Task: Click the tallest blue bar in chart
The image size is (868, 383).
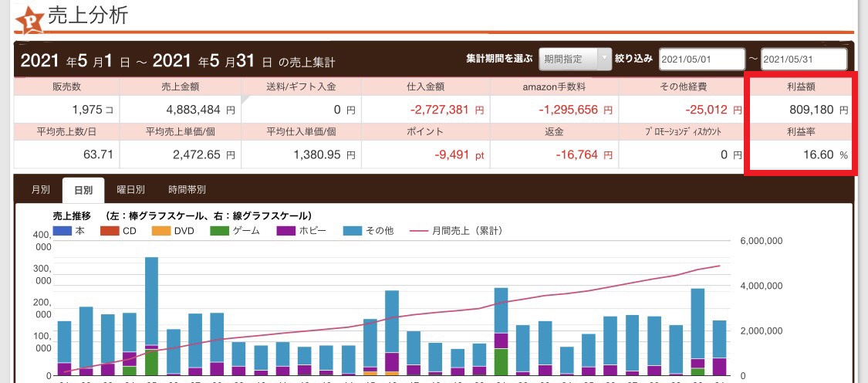Action: pyautogui.click(x=152, y=301)
